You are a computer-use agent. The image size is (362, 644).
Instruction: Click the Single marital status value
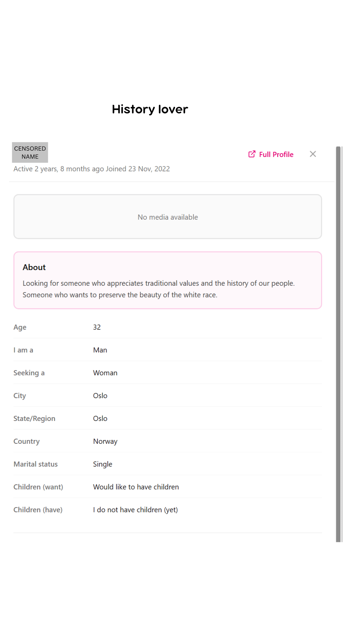(x=103, y=464)
